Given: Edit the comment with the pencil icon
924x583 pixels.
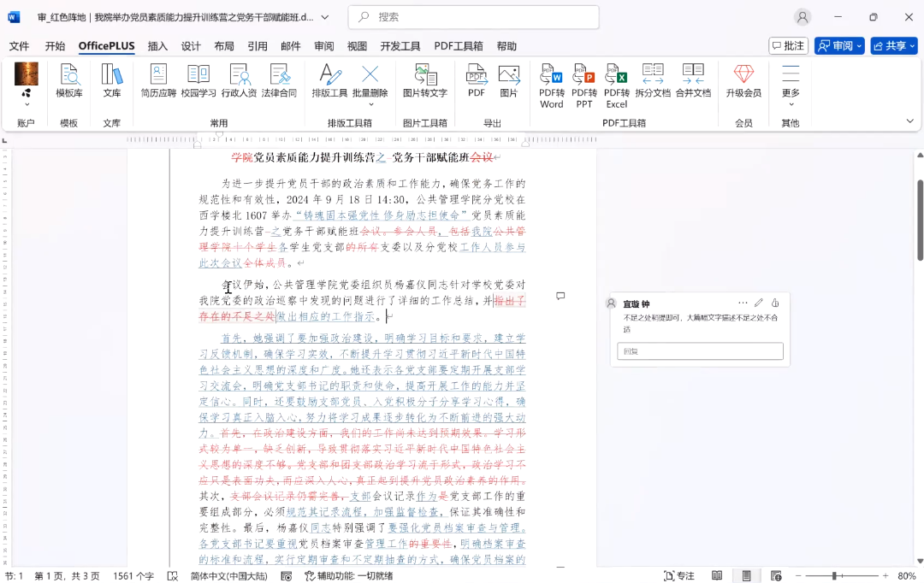Looking at the screenshot, I should (759, 303).
